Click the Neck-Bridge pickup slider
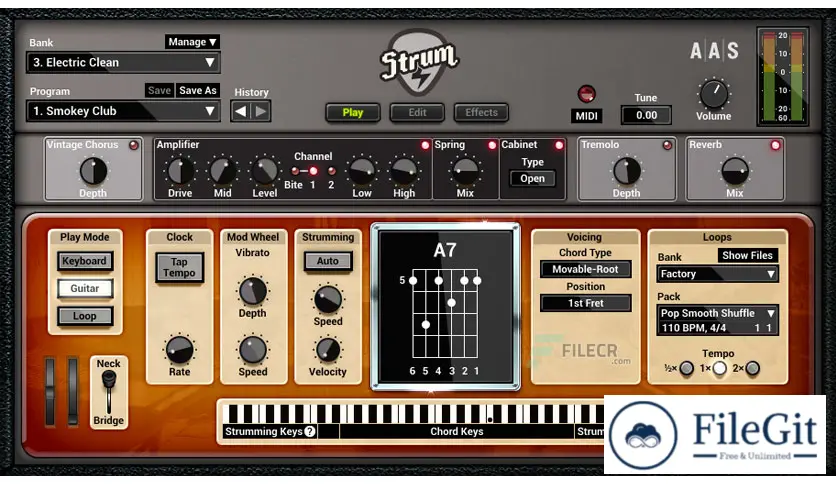This screenshot has width=836, height=484. tap(108, 391)
